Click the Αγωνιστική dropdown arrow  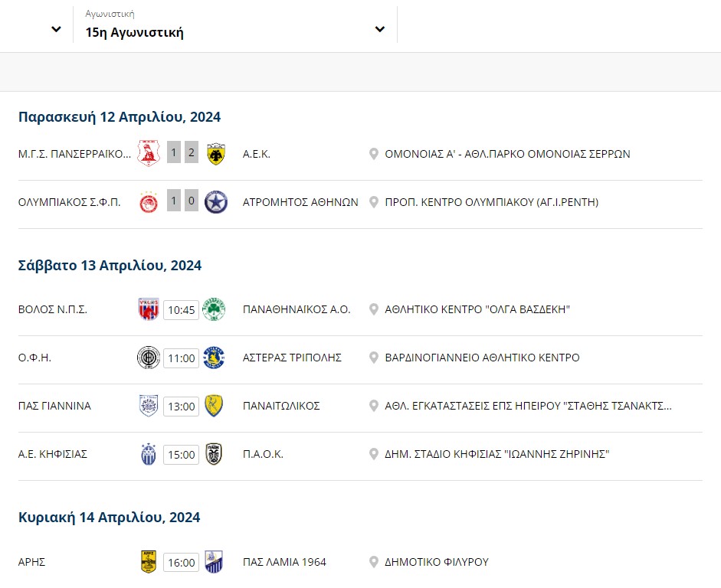click(380, 29)
